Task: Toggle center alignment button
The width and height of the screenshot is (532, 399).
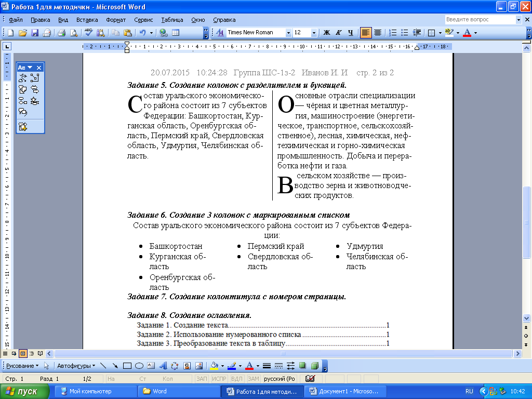Action: 377,33
